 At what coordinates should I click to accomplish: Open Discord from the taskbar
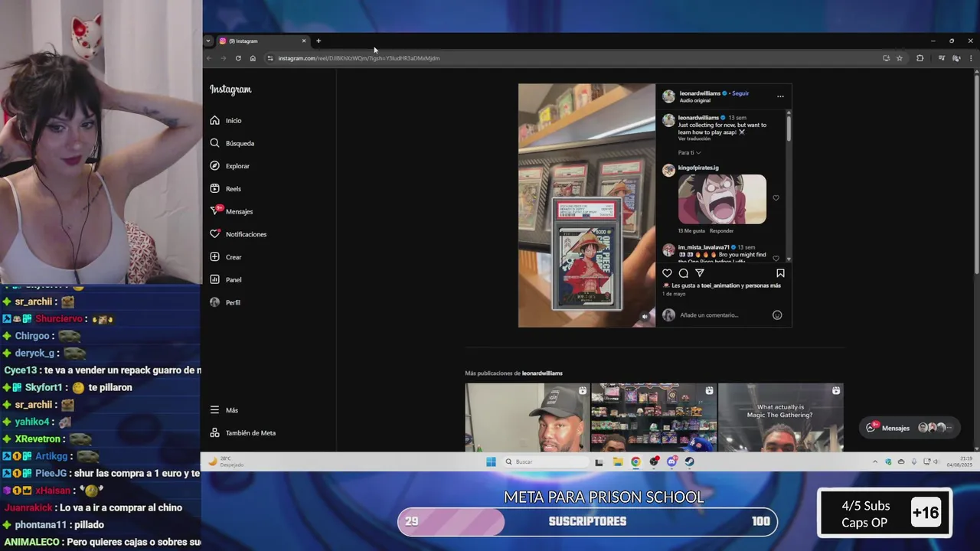pos(671,461)
